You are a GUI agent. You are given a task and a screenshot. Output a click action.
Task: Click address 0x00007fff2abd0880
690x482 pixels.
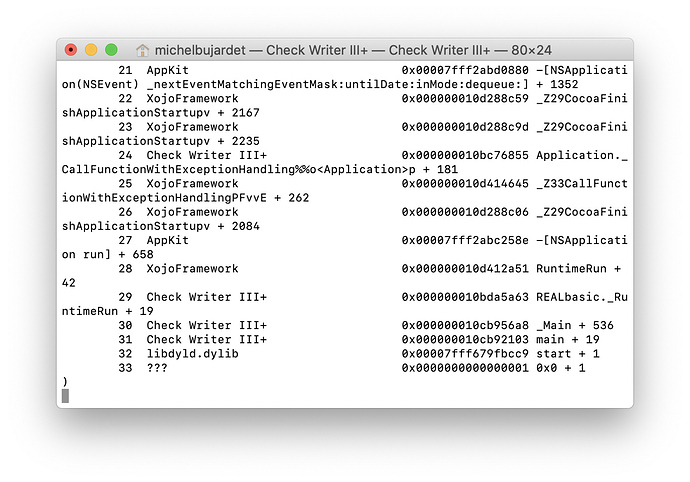(465, 70)
